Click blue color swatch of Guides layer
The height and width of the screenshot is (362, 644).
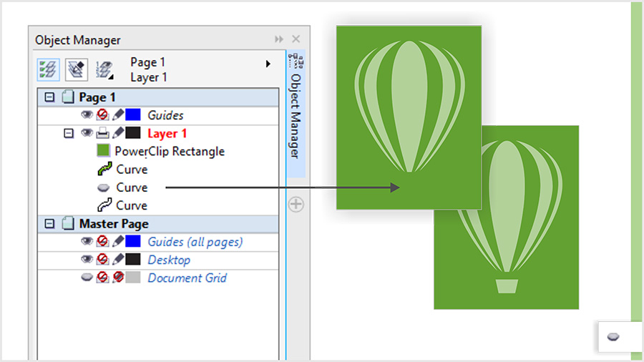click(x=133, y=115)
